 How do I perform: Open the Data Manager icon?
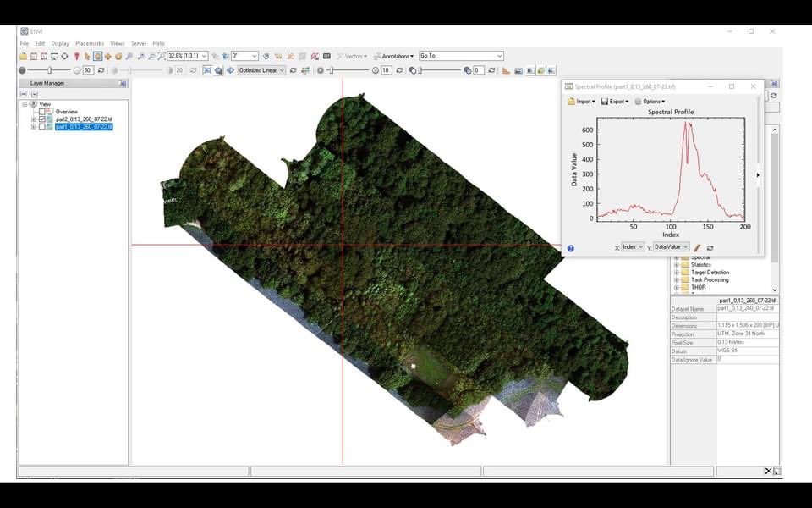coord(34,56)
